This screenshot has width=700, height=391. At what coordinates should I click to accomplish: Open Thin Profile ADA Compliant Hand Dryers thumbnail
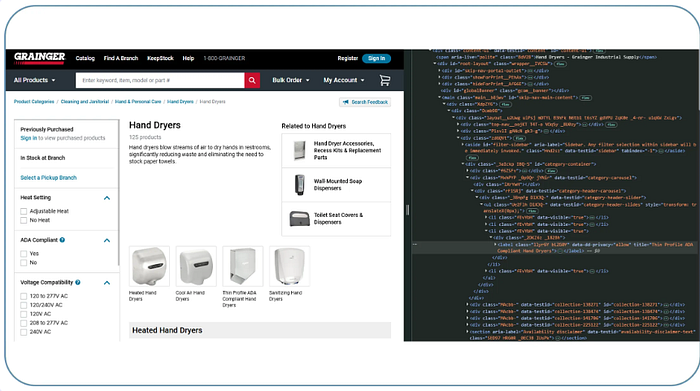[x=242, y=266]
